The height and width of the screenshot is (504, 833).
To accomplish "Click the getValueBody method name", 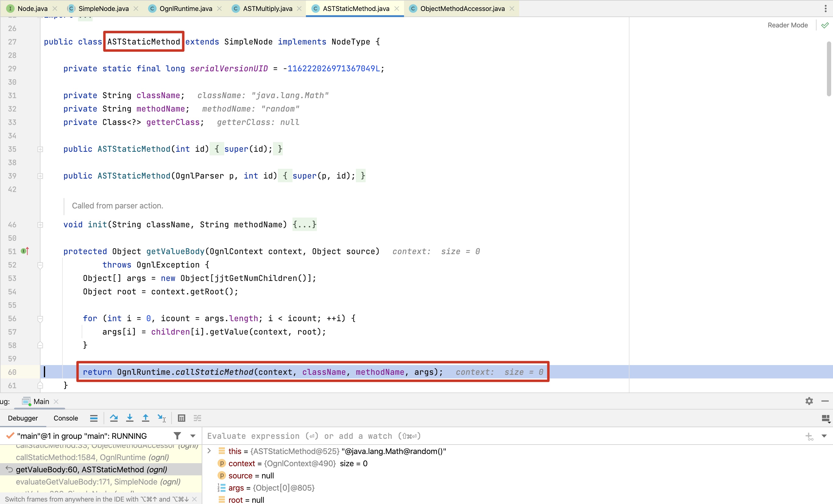I will [x=175, y=251].
